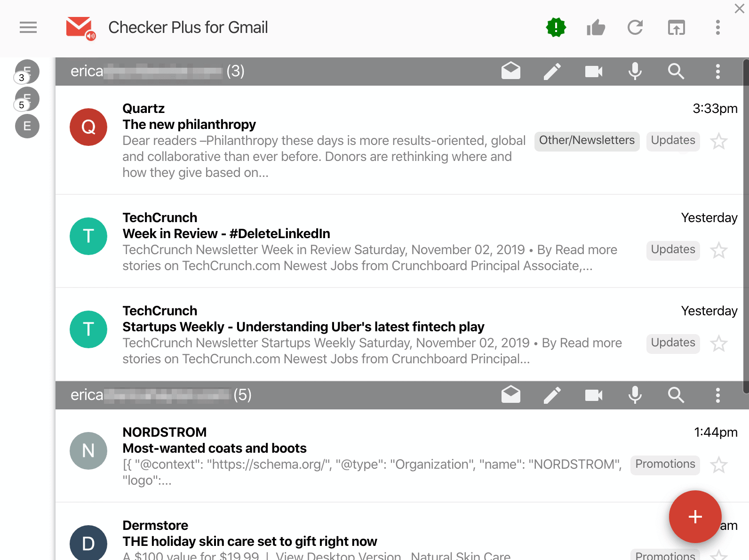Click the red compose plus button
The width and height of the screenshot is (749, 560).
(x=695, y=517)
